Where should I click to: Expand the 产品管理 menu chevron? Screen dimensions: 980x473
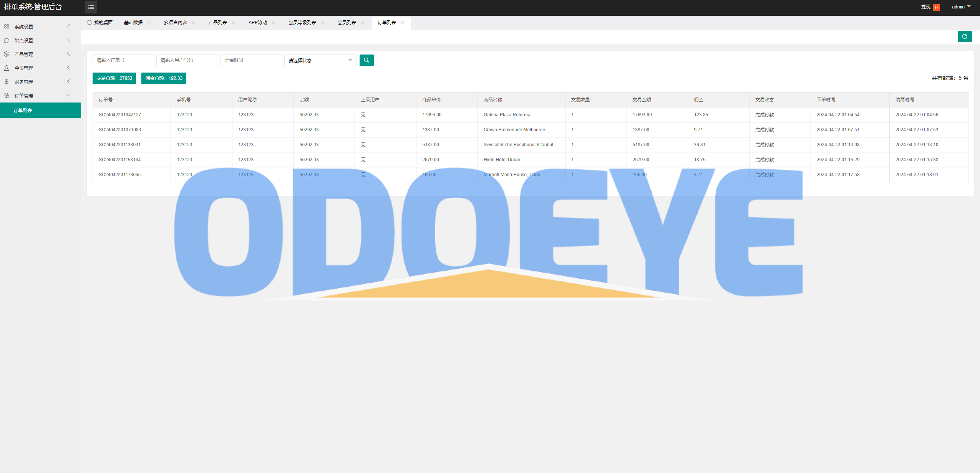tap(69, 54)
